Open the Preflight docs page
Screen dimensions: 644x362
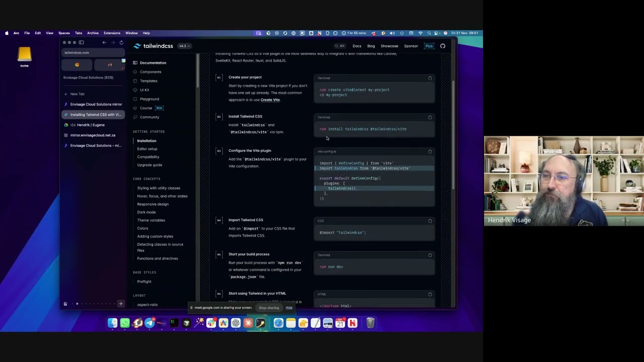144,282
